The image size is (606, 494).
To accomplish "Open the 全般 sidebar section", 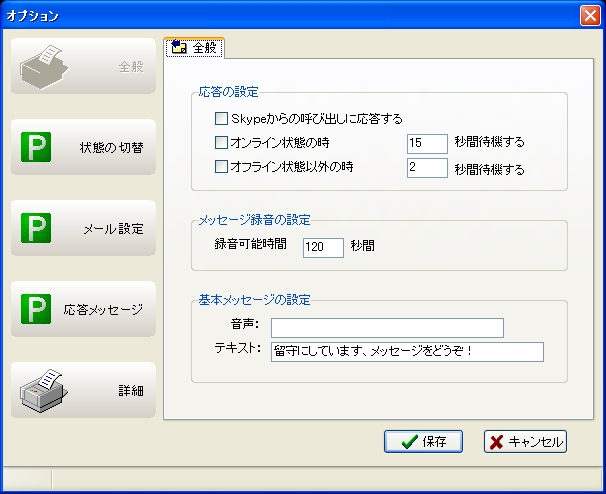I will (x=83, y=66).
